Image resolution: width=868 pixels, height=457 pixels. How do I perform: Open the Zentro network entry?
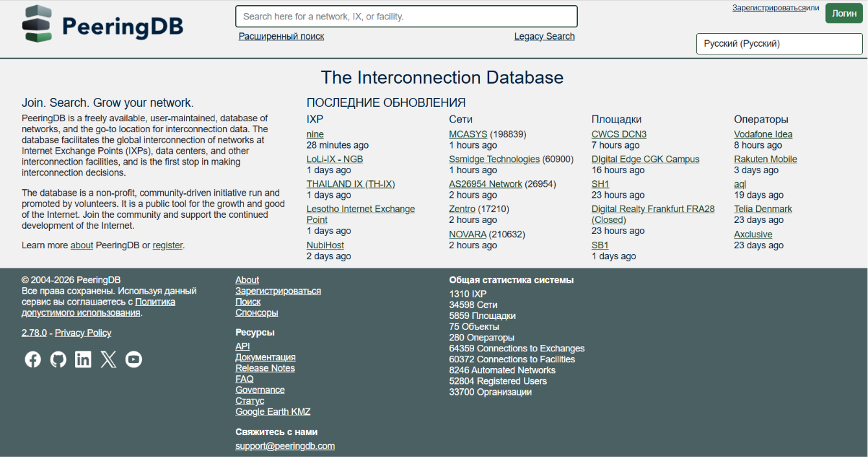(x=462, y=209)
